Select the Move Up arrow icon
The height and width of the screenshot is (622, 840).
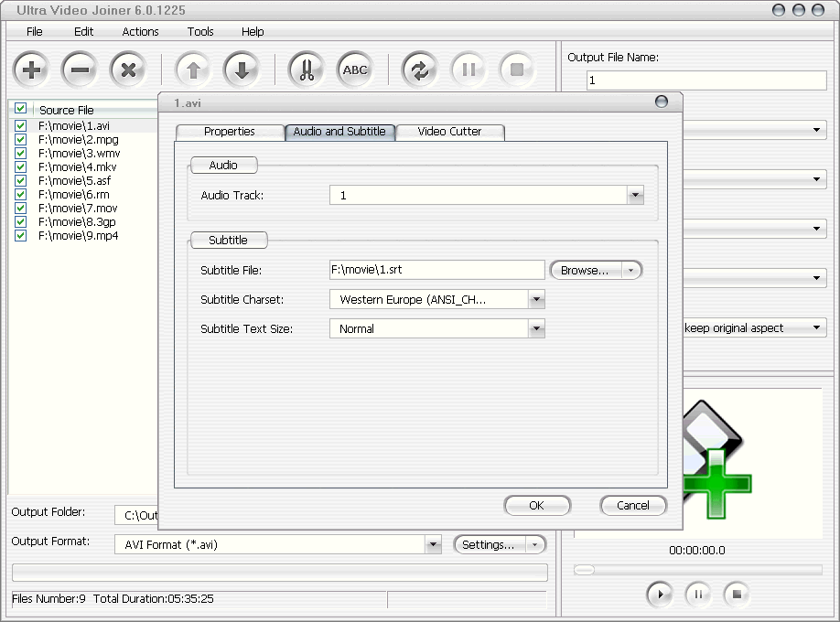(x=194, y=69)
